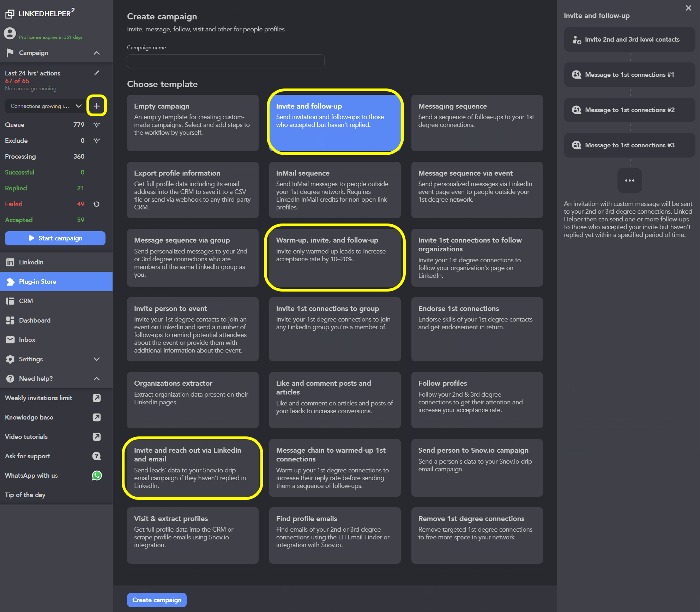The width and height of the screenshot is (700, 612).
Task: Open Plug-in Store menu item
Action: point(56,282)
